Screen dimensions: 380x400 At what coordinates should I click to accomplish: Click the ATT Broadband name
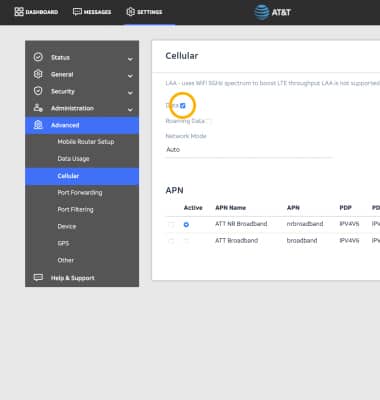point(236,240)
